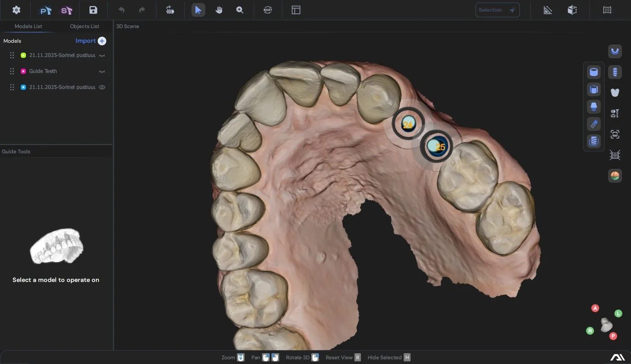Open the settings gear in the toolbar

pos(16,9)
